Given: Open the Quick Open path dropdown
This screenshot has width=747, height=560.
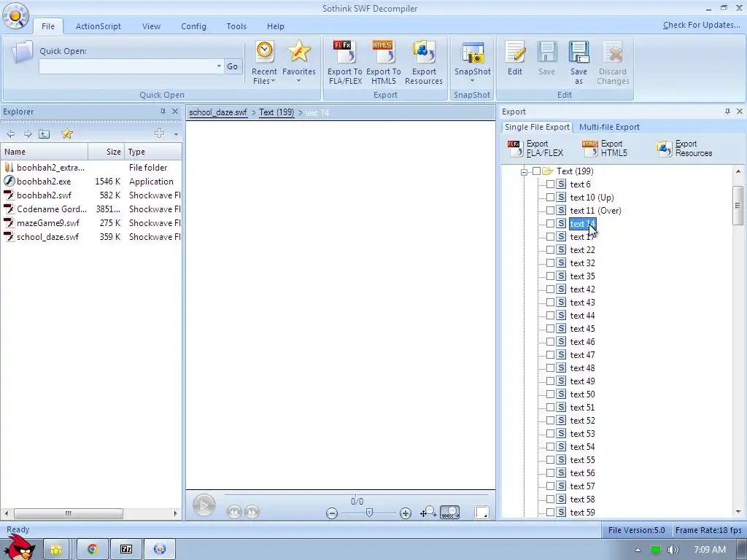Looking at the screenshot, I should 219,66.
